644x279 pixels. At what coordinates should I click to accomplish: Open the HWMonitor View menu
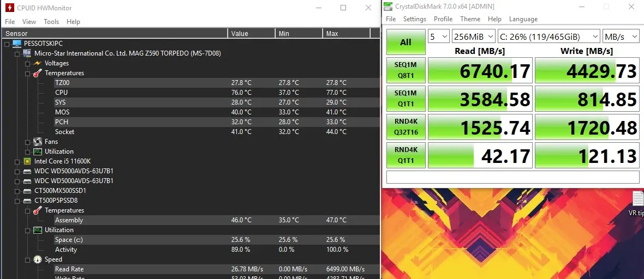[x=29, y=22]
